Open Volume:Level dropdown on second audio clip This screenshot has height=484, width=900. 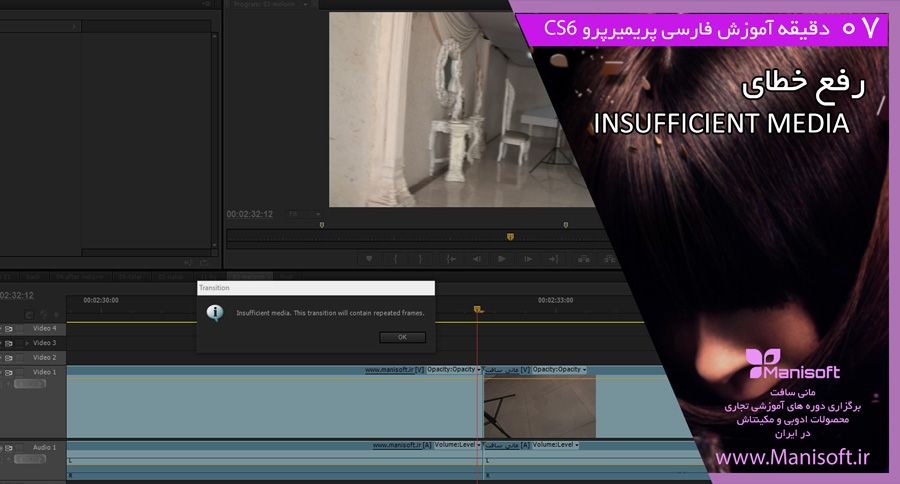click(556, 445)
